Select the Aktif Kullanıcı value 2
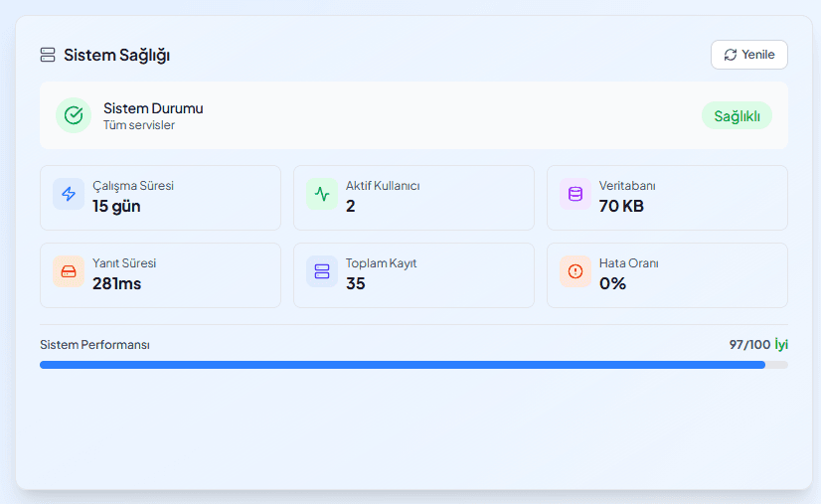The image size is (821, 504). tap(351, 207)
